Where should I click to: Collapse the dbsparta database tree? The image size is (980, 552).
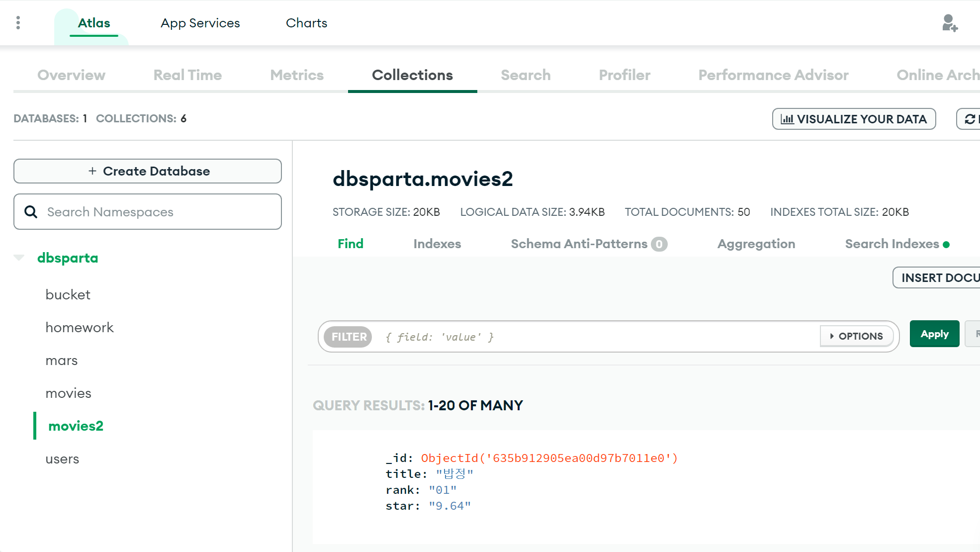point(19,258)
